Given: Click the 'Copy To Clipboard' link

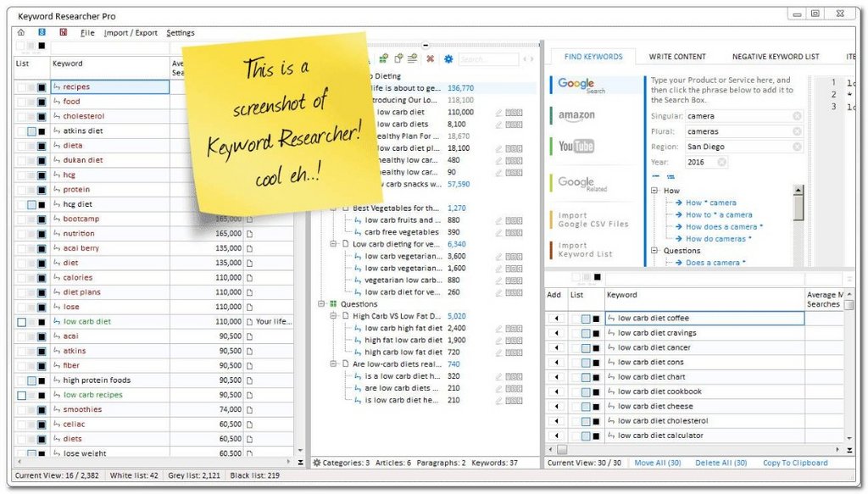Looking at the screenshot, I should [x=795, y=463].
